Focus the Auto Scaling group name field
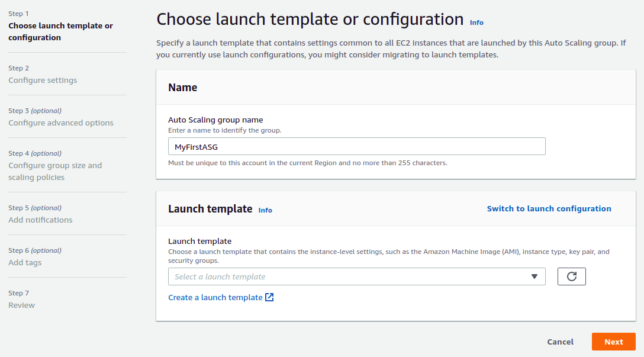This screenshot has width=644, height=357. [356, 146]
